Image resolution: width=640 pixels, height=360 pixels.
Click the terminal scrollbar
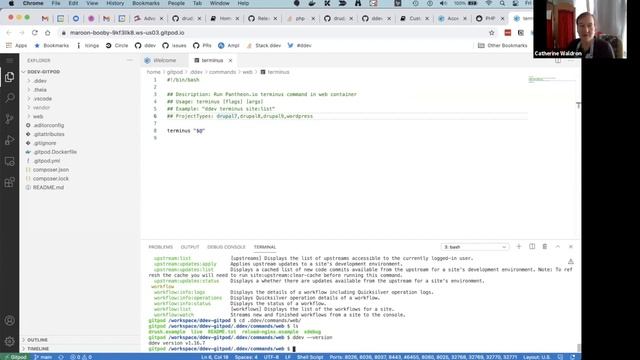(579, 347)
